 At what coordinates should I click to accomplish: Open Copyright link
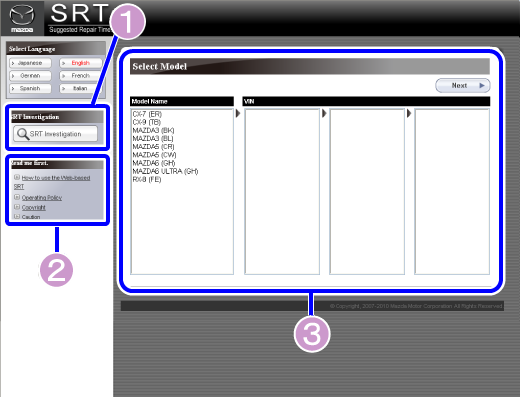pyautogui.click(x=34, y=207)
